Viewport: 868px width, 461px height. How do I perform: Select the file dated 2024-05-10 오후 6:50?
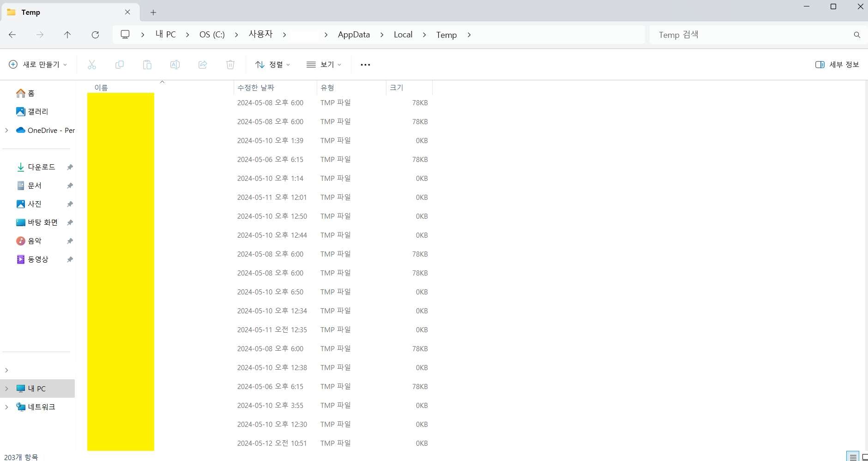pyautogui.click(x=259, y=292)
